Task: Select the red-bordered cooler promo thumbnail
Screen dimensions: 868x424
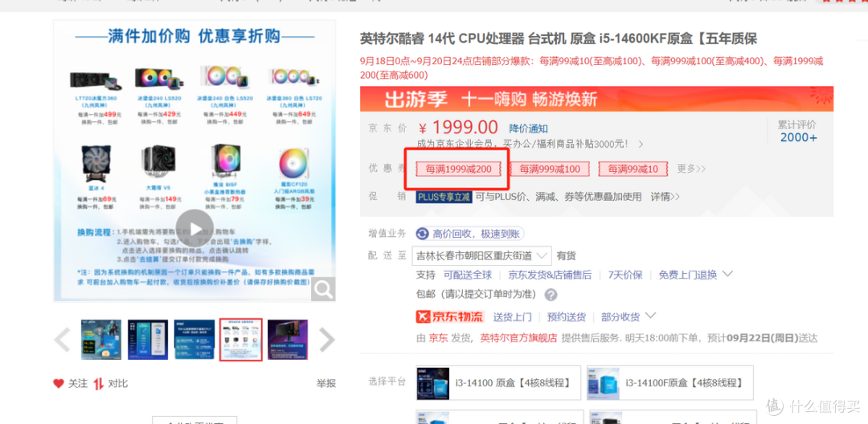Action: point(241,340)
